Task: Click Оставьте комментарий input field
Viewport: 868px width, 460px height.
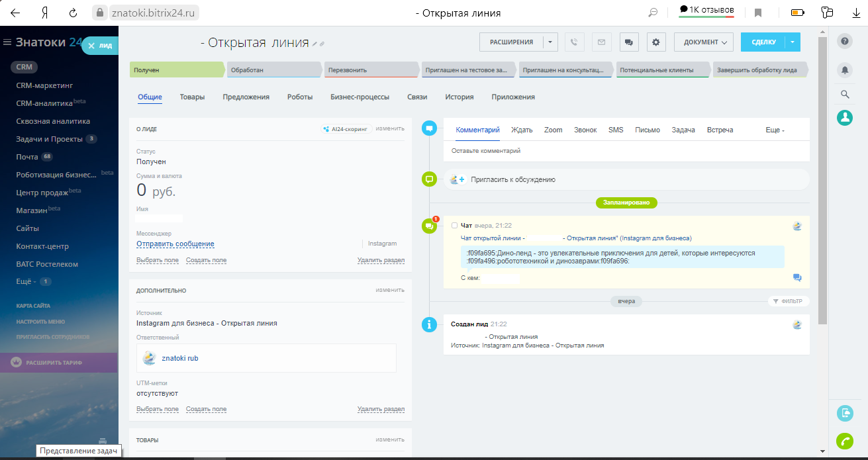Action: pyautogui.click(x=626, y=151)
